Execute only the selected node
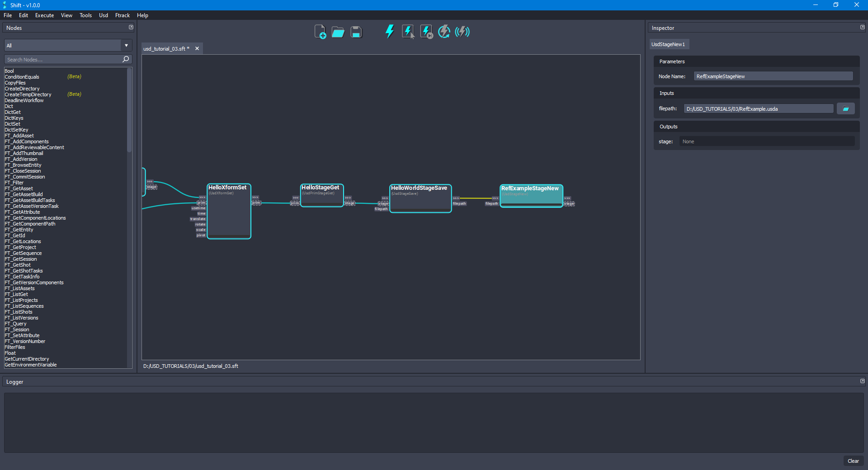 pyautogui.click(x=408, y=32)
